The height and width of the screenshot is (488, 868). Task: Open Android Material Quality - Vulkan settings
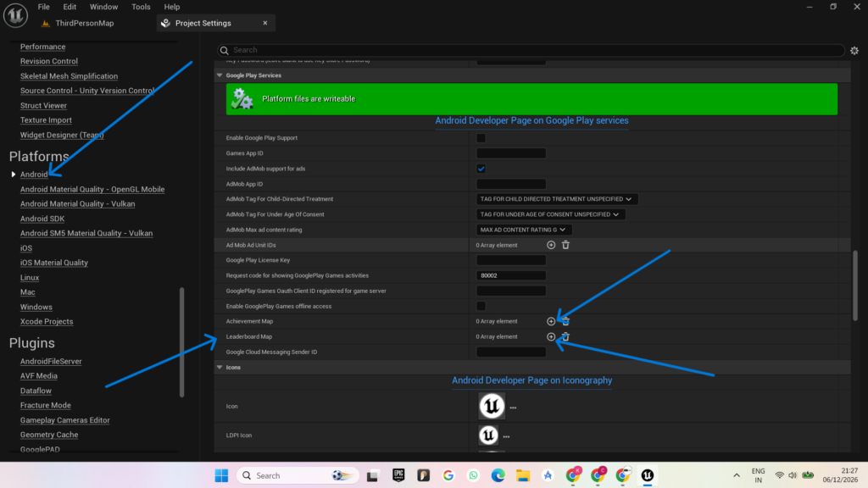coord(77,203)
